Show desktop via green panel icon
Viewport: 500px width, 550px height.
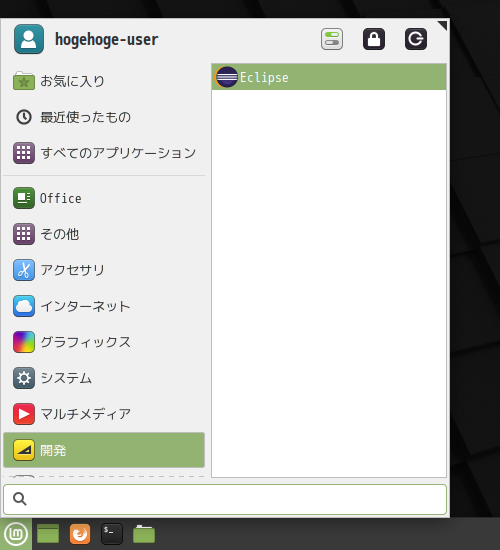pyautogui.click(x=48, y=534)
